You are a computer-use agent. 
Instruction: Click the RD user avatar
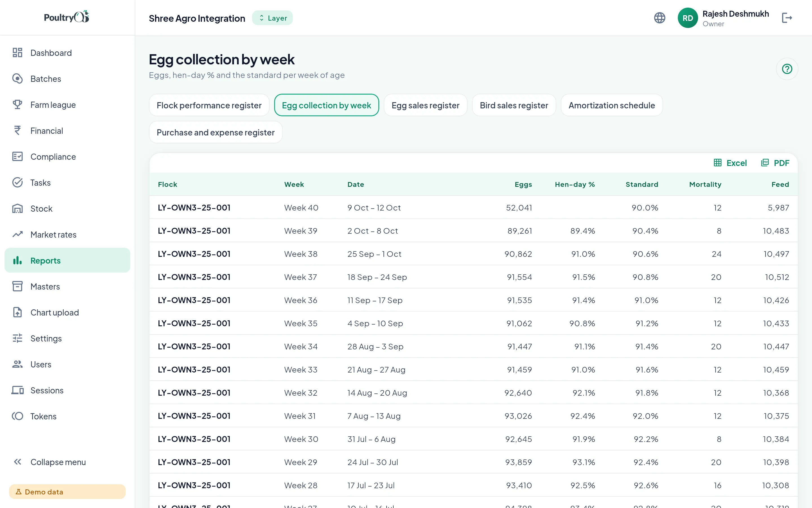(x=687, y=18)
